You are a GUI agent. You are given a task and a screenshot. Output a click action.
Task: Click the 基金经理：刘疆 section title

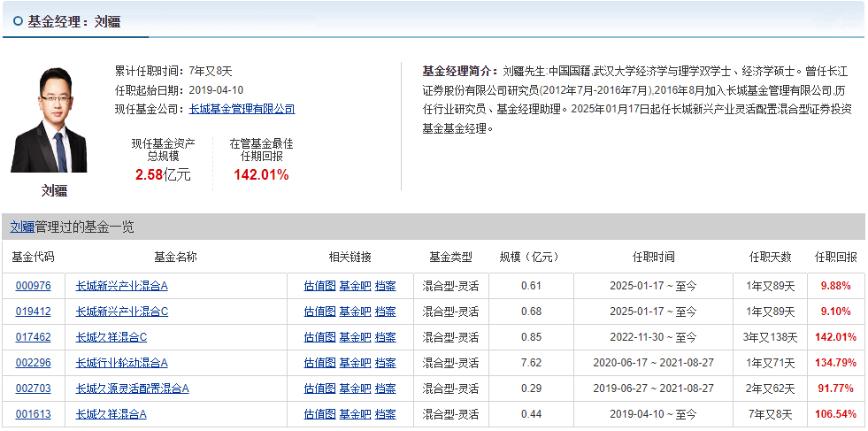(x=74, y=21)
